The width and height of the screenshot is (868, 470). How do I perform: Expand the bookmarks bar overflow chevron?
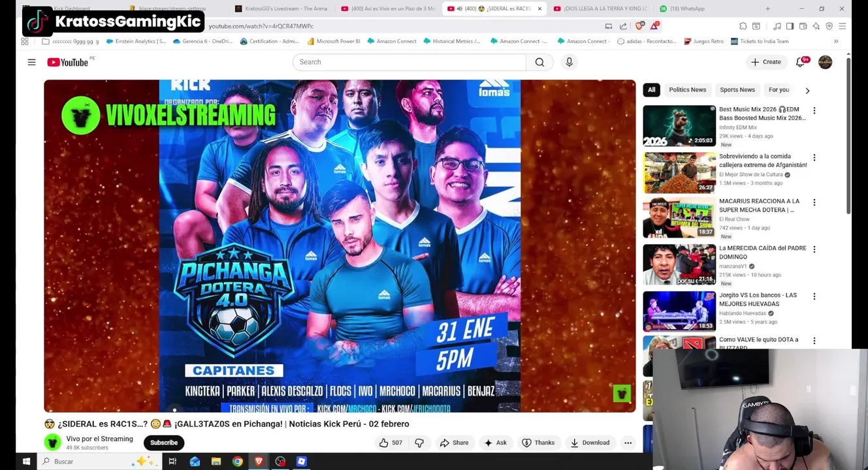tap(836, 41)
